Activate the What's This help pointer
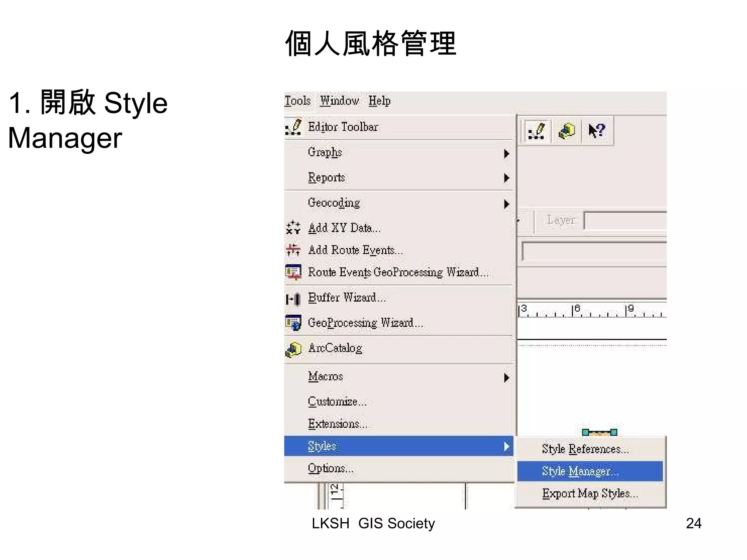 (597, 131)
